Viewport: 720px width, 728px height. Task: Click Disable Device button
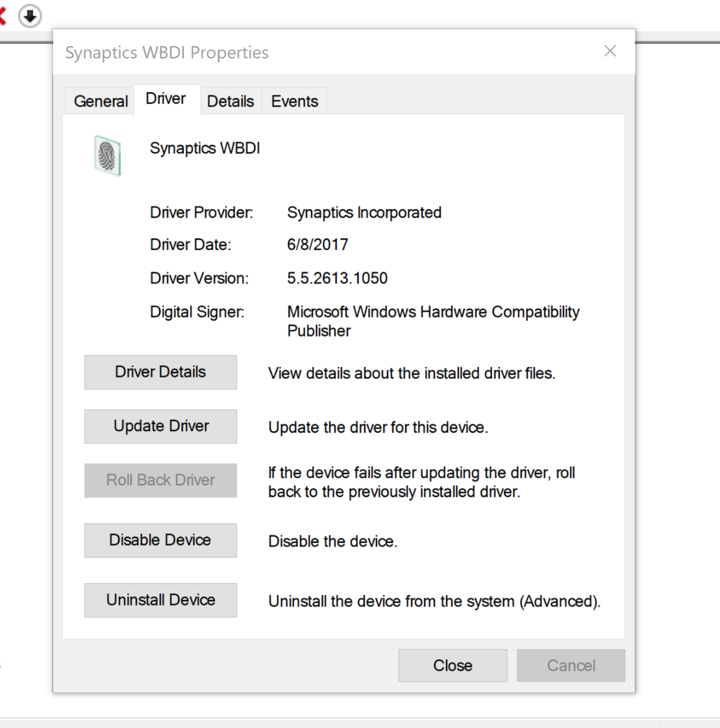[x=160, y=540]
